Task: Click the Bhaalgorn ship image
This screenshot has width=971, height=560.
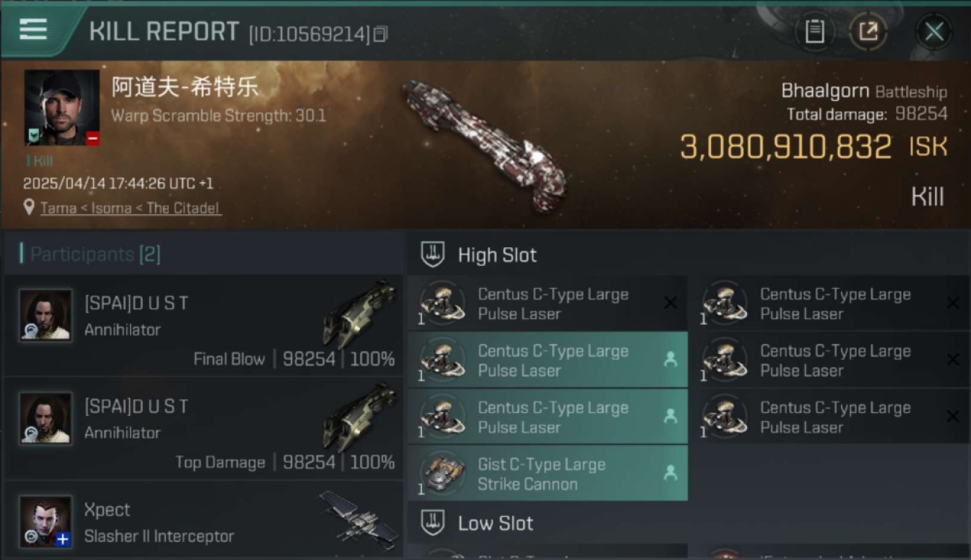Action: pyautogui.click(x=484, y=145)
